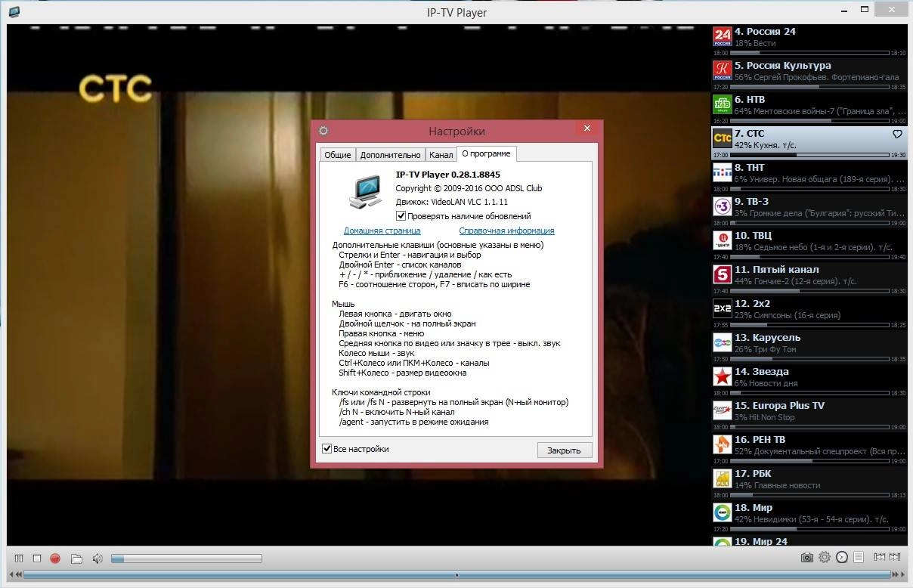Click the '15. Europa Plus TV' channel name

[779, 406]
